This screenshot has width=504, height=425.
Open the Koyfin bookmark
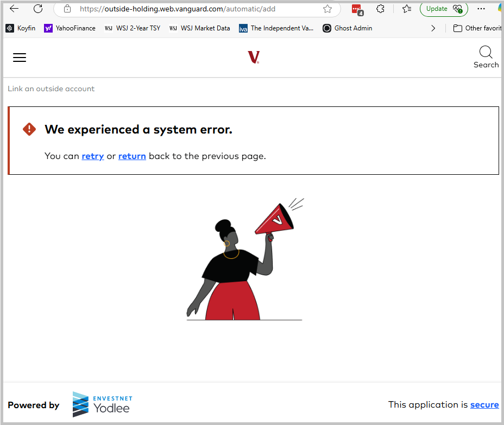[21, 28]
